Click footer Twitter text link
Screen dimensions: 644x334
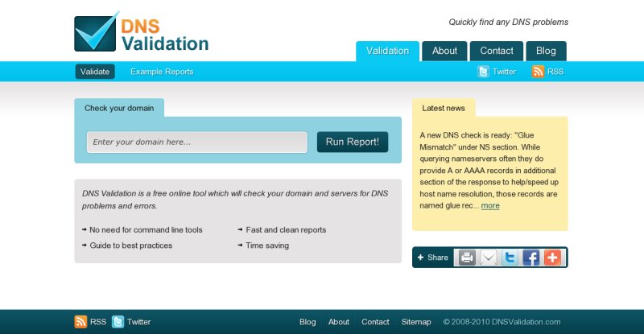pos(138,322)
